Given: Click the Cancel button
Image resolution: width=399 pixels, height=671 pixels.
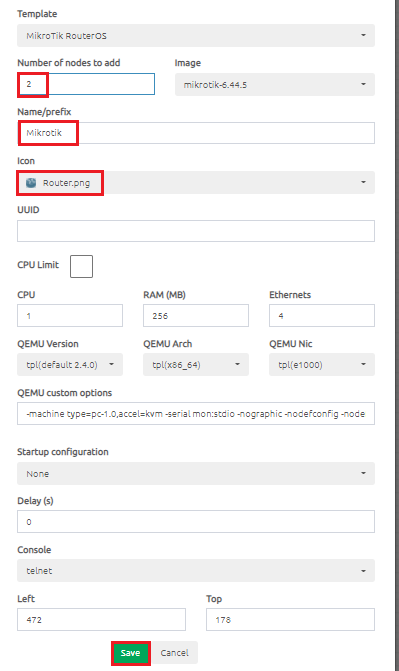Looking at the screenshot, I should tap(174, 653).
